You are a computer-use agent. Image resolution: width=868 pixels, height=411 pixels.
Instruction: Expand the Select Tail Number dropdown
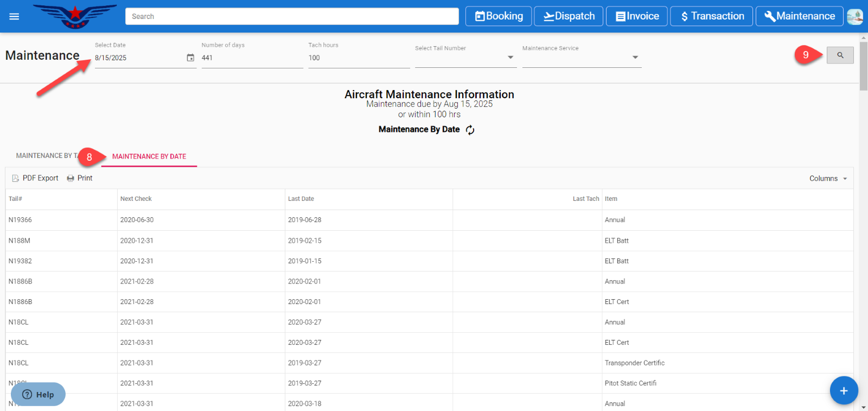(510, 58)
